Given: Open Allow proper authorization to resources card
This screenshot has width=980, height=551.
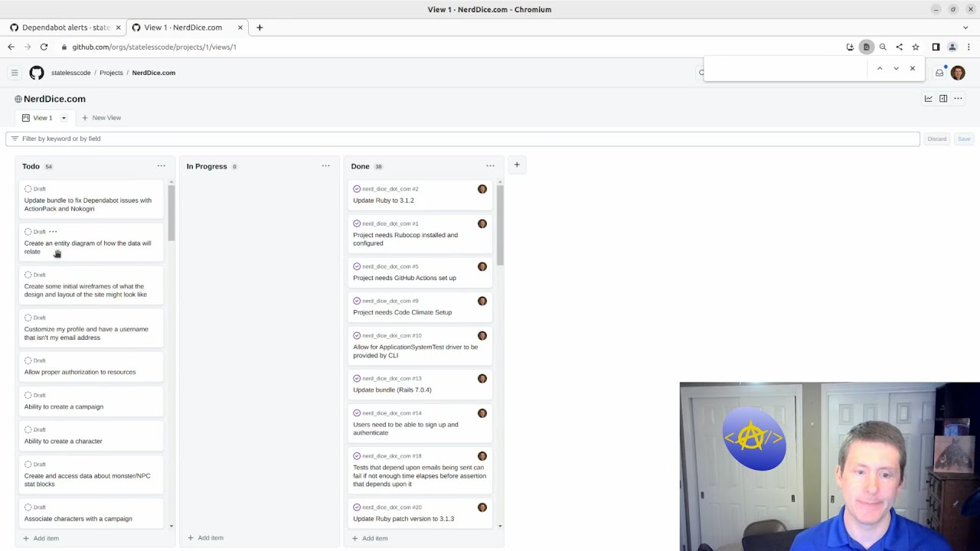Looking at the screenshot, I should 91,367.
